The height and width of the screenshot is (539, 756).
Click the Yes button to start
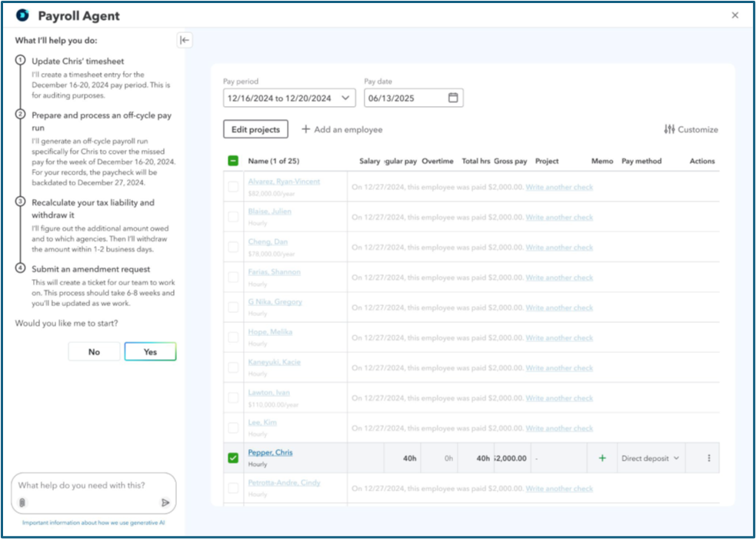150,351
